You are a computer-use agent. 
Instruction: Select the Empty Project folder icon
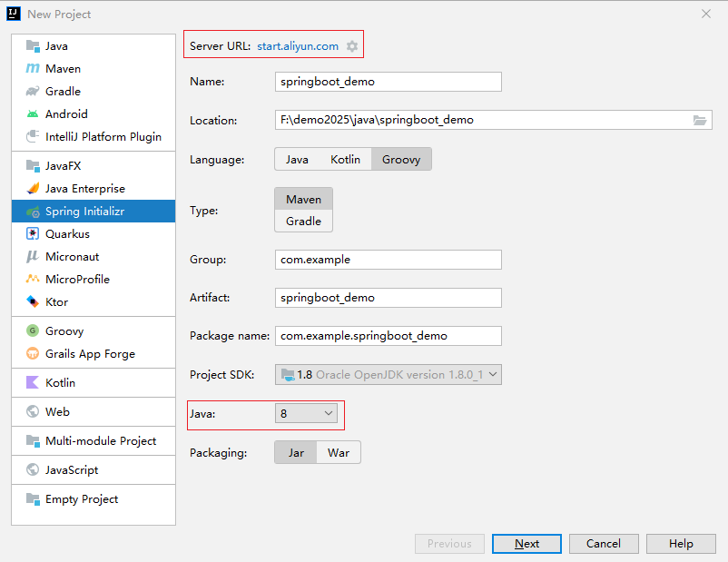(33, 499)
